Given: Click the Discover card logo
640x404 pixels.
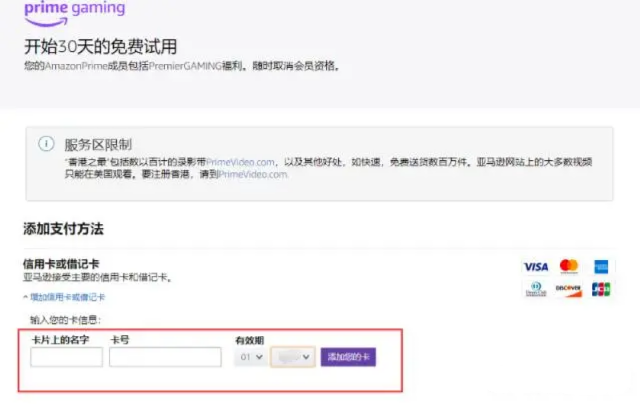Looking at the screenshot, I should coord(569,289).
